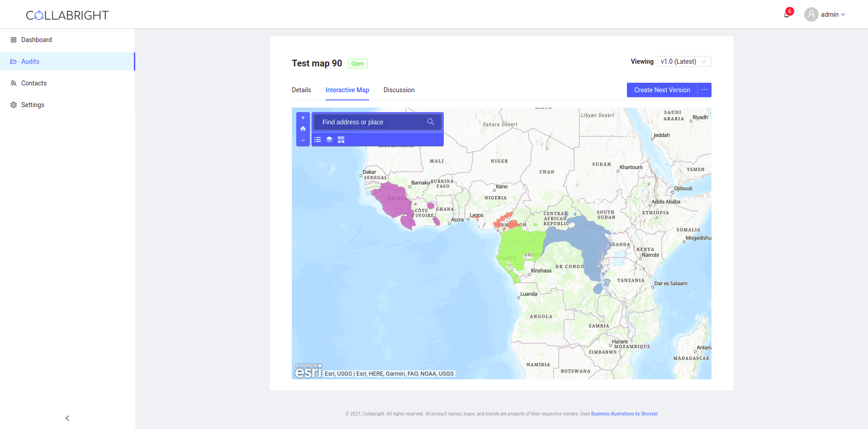Open the Esri logo link
Viewport: 868px width, 429px height.
click(308, 371)
